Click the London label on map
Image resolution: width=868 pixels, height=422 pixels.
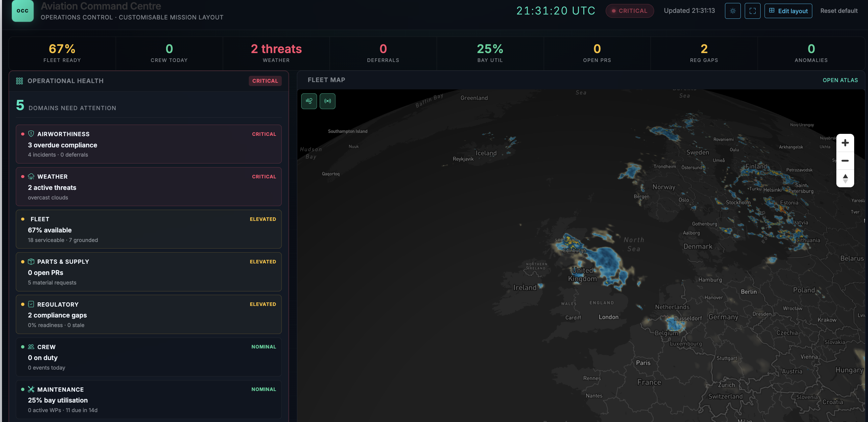(x=609, y=317)
